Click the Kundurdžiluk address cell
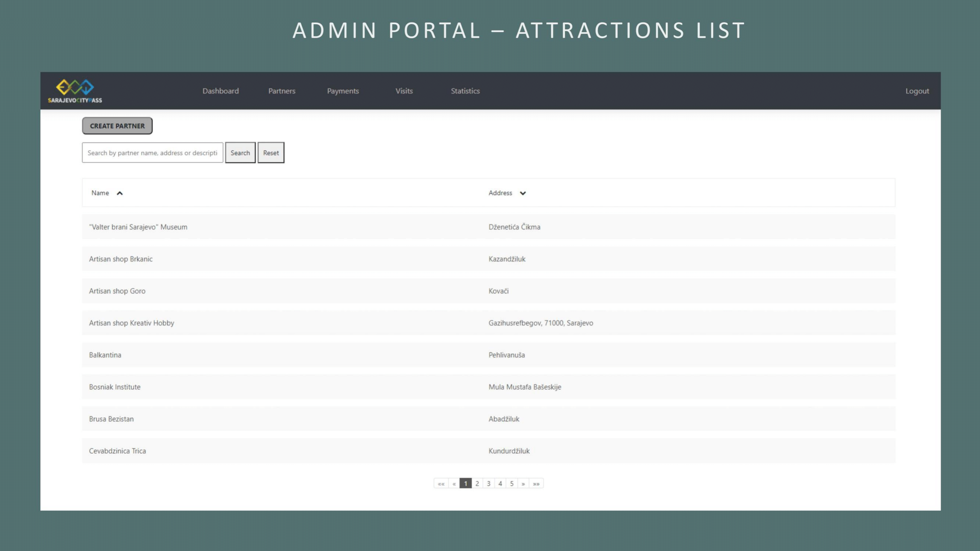This screenshot has height=551, width=980. [509, 451]
